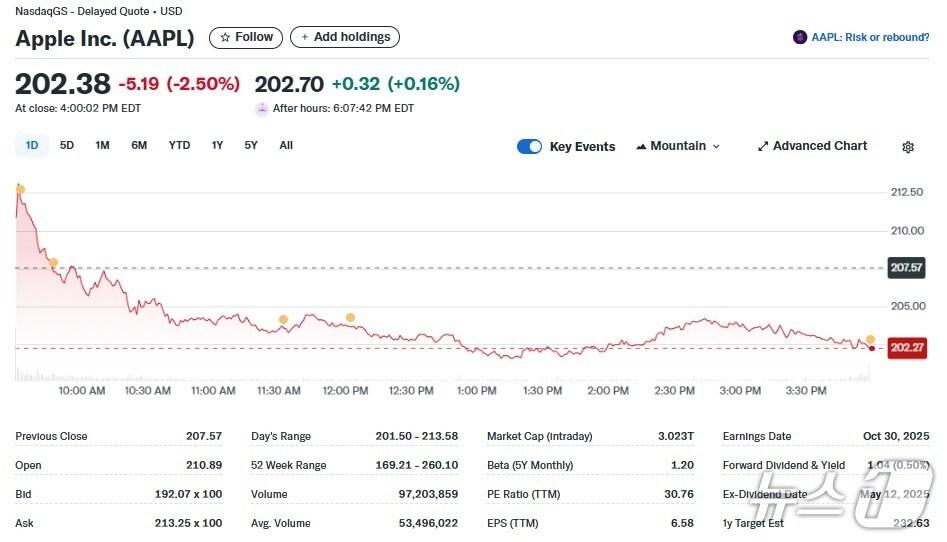947x542 pixels.
Task: Click the Advanced Chart expand-arrows icon
Action: pyautogui.click(x=763, y=146)
